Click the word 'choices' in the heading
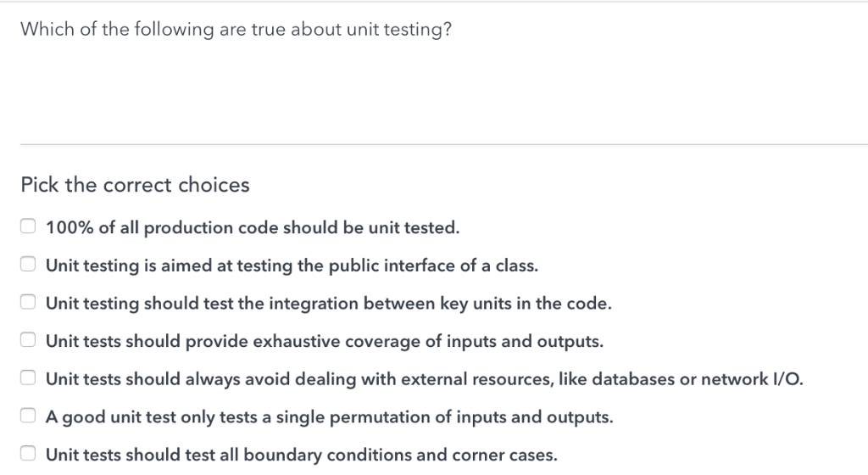The height and width of the screenshot is (475, 868). (x=214, y=185)
